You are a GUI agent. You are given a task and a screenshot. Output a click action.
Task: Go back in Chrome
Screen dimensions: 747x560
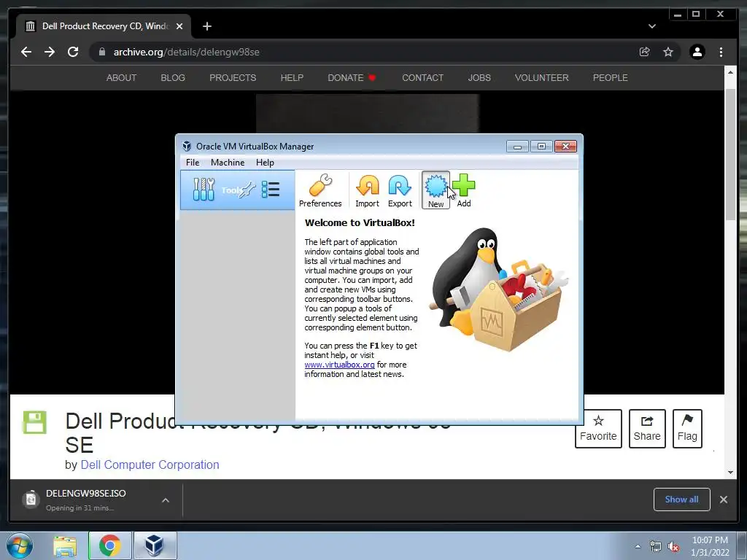click(x=26, y=52)
